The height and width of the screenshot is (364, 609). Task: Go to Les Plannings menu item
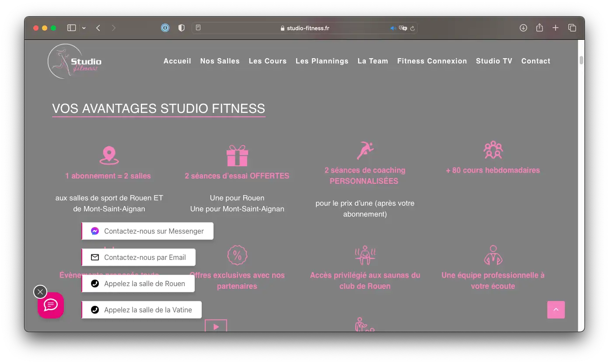click(322, 61)
